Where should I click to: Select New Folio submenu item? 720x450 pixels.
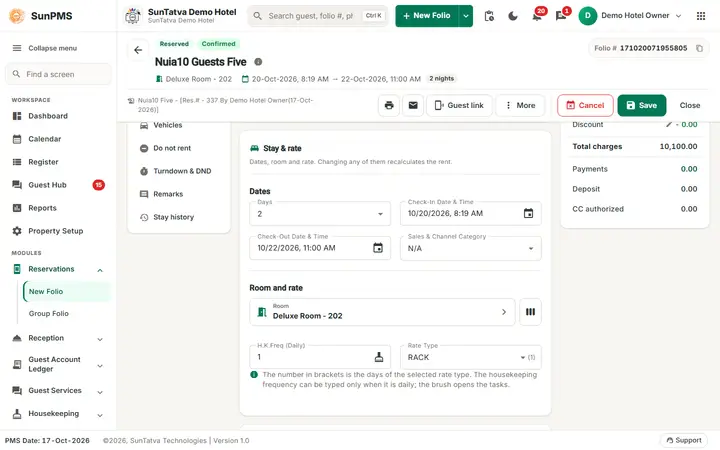(x=67, y=292)
